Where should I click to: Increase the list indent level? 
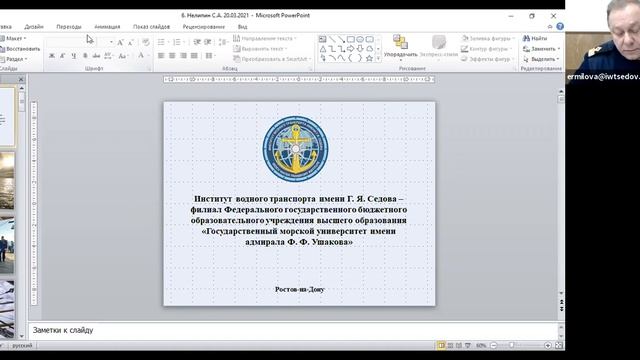coord(208,42)
